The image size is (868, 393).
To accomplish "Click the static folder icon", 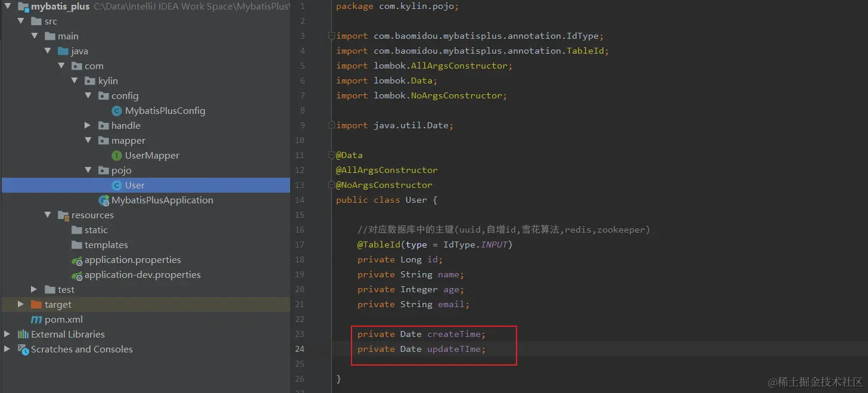I will pyautogui.click(x=77, y=230).
